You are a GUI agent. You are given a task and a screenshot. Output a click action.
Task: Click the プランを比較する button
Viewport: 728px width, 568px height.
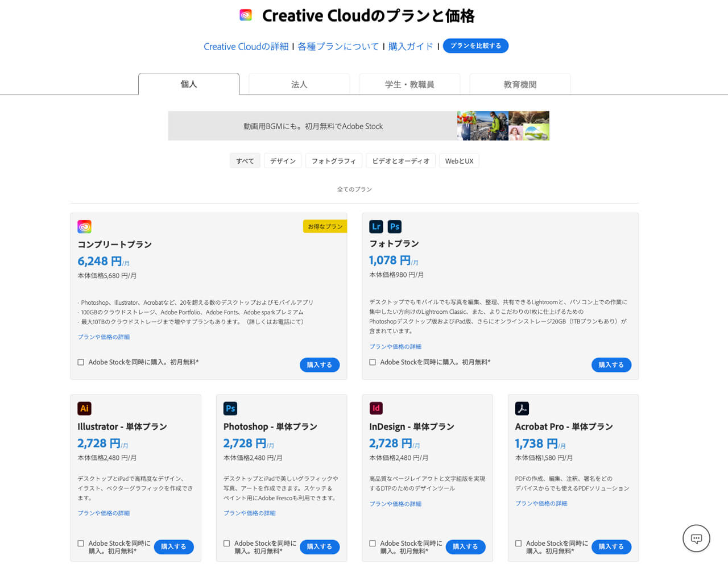475,46
